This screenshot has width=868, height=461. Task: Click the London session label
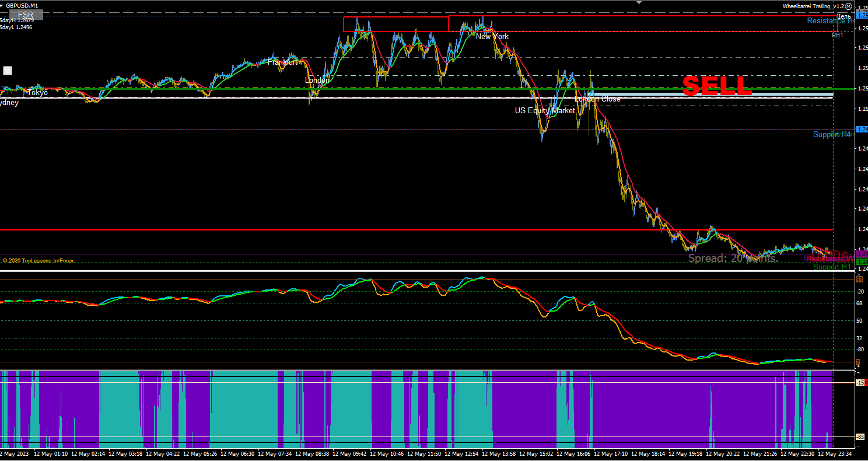click(317, 81)
